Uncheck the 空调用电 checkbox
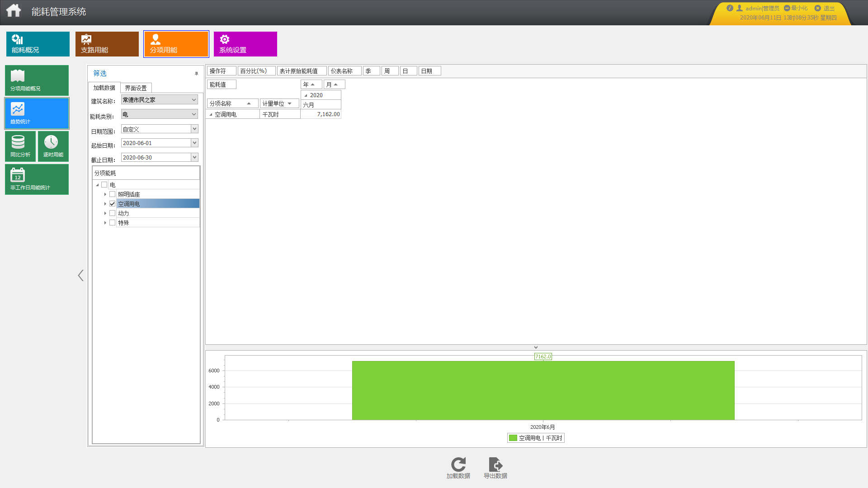This screenshot has width=868, height=488. tap(113, 204)
